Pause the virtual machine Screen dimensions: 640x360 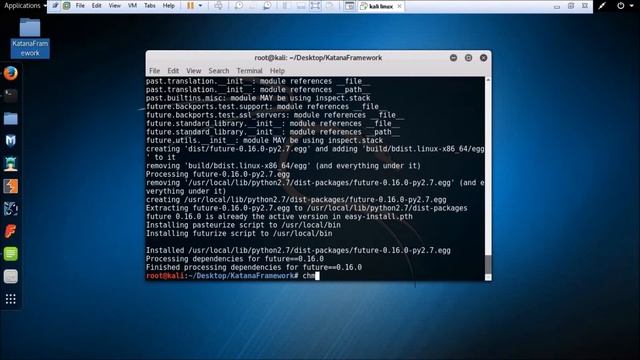(190, 6)
